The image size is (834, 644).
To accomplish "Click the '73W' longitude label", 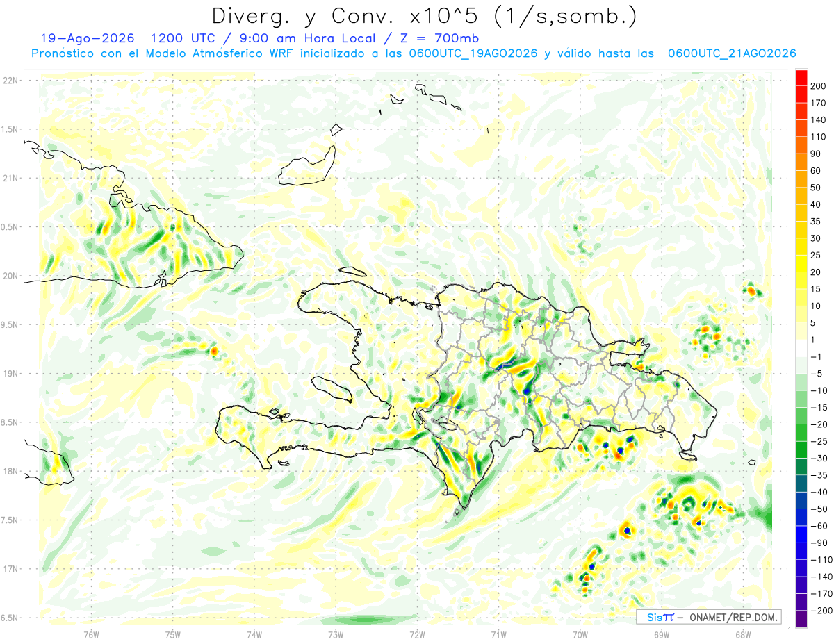I will [336, 634].
